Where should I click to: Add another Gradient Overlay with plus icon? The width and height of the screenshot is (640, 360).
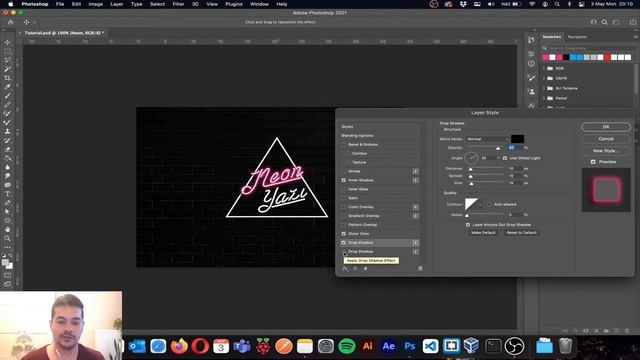416,216
